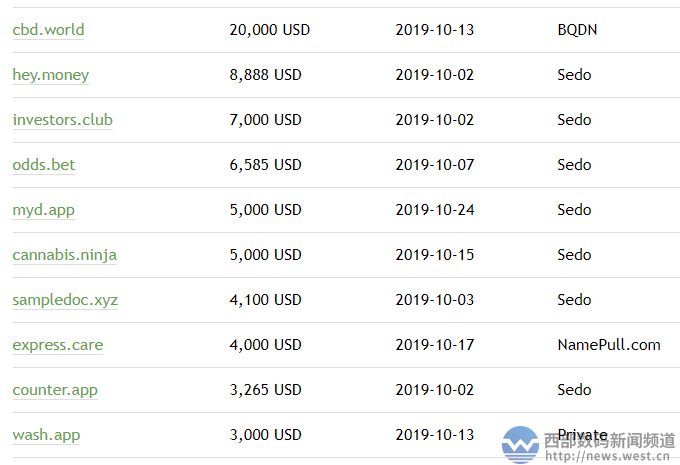This screenshot has width=680, height=465.
Task: Select the BQDN venue text
Action: [577, 30]
